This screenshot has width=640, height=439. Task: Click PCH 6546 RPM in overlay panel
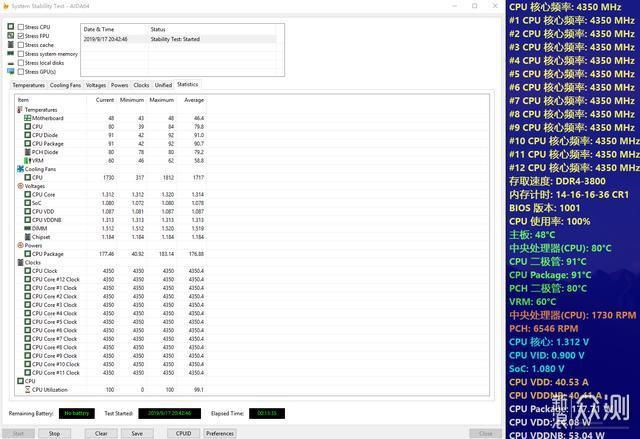pos(543,329)
